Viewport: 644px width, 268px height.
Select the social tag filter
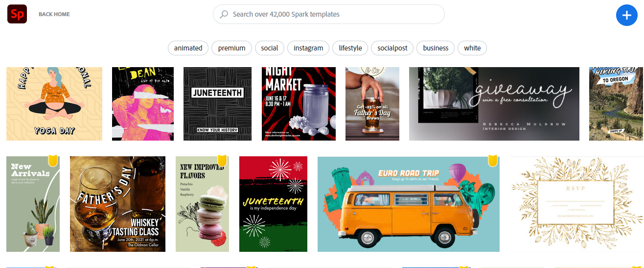270,48
